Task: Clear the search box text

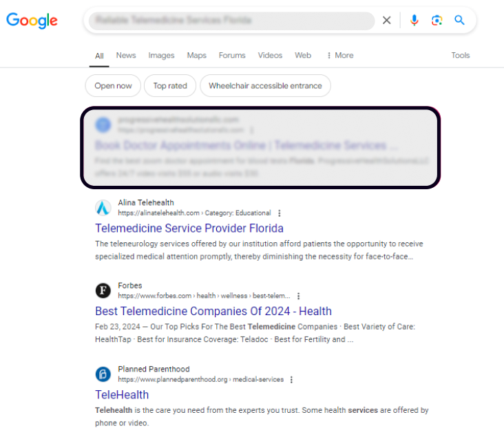Action: tap(387, 21)
